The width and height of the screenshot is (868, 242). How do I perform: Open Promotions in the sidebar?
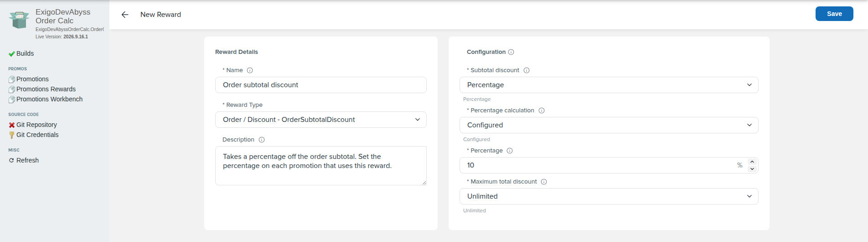32,79
